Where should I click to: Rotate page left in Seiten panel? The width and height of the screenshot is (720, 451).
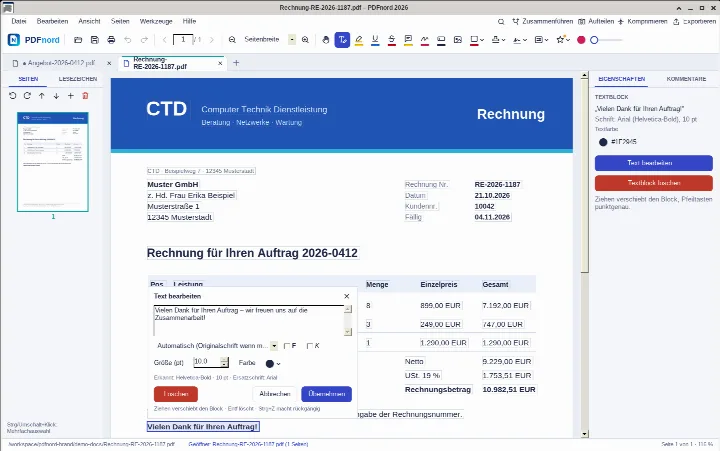(x=12, y=96)
